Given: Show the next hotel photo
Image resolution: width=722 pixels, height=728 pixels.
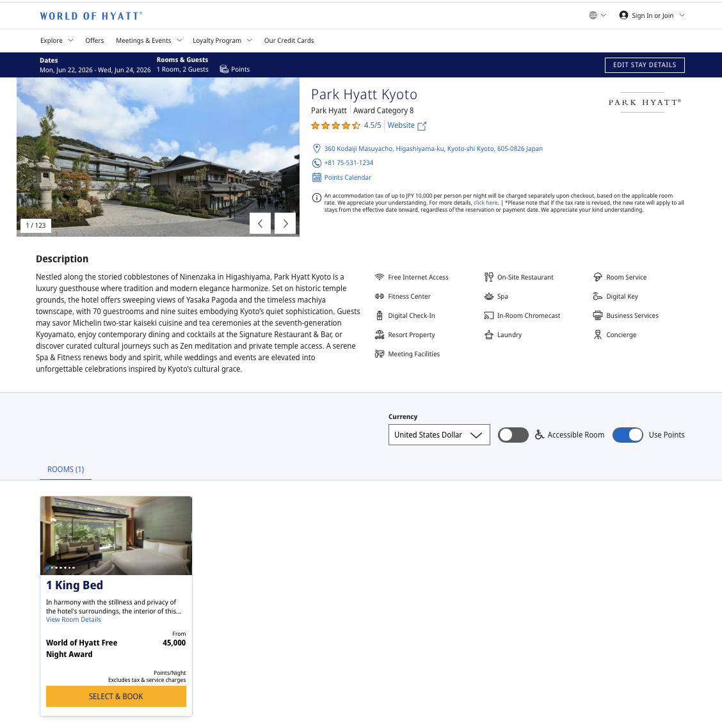Looking at the screenshot, I should 285,224.
